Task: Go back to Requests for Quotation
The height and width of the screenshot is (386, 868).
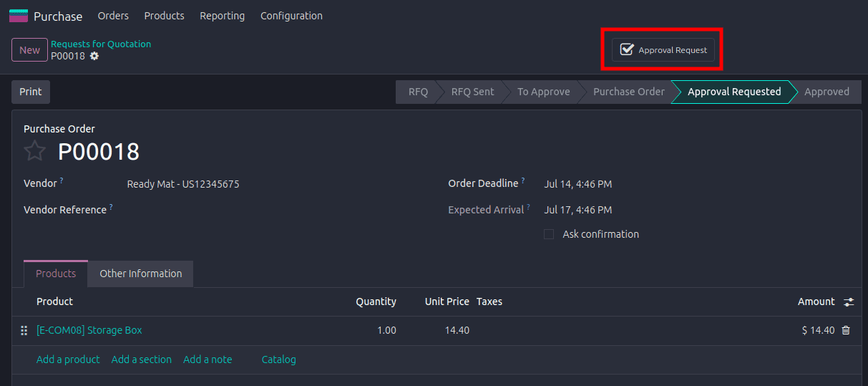Action: (x=101, y=44)
